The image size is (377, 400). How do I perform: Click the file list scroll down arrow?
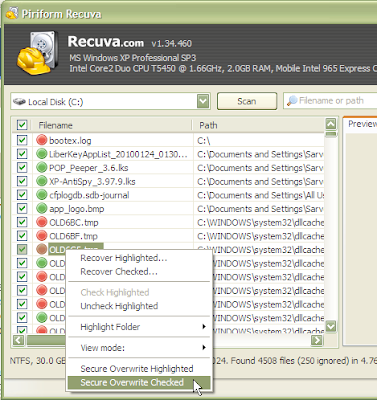click(x=331, y=326)
